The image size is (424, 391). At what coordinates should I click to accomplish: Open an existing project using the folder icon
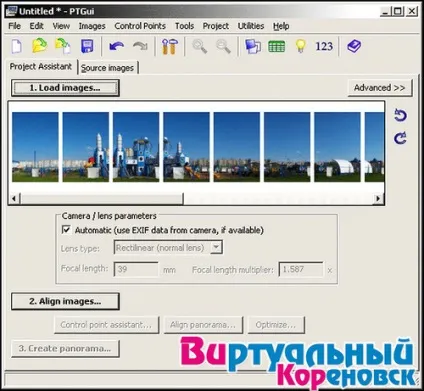coord(40,46)
